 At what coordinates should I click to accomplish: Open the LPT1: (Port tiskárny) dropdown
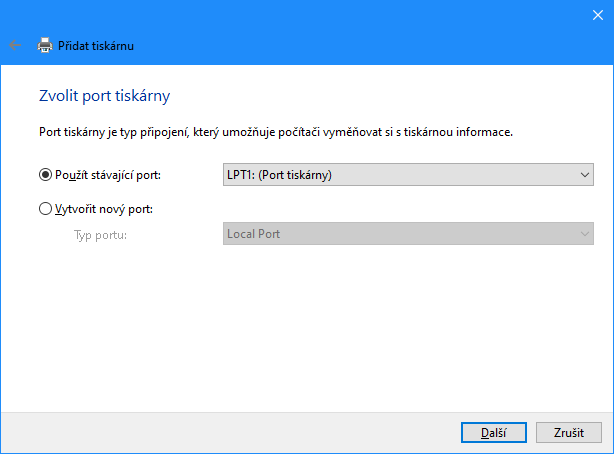pyautogui.click(x=408, y=175)
